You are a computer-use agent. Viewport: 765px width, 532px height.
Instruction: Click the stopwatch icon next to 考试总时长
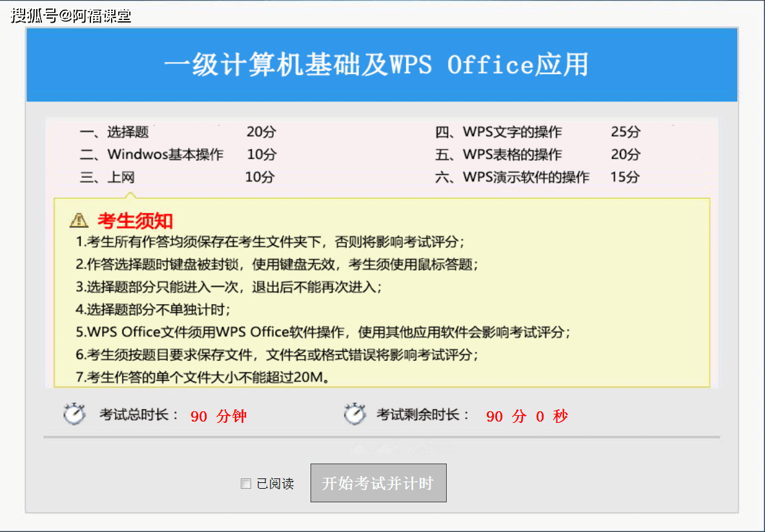click(x=74, y=414)
